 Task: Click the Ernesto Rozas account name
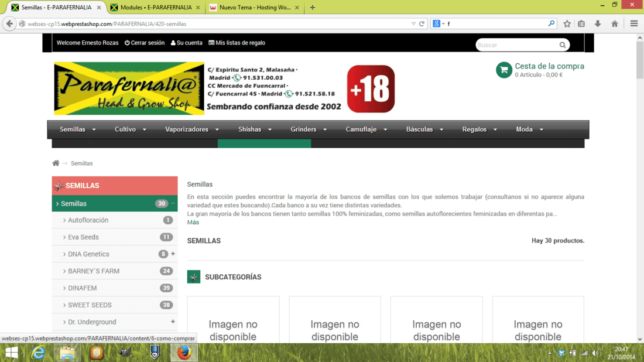point(100,43)
